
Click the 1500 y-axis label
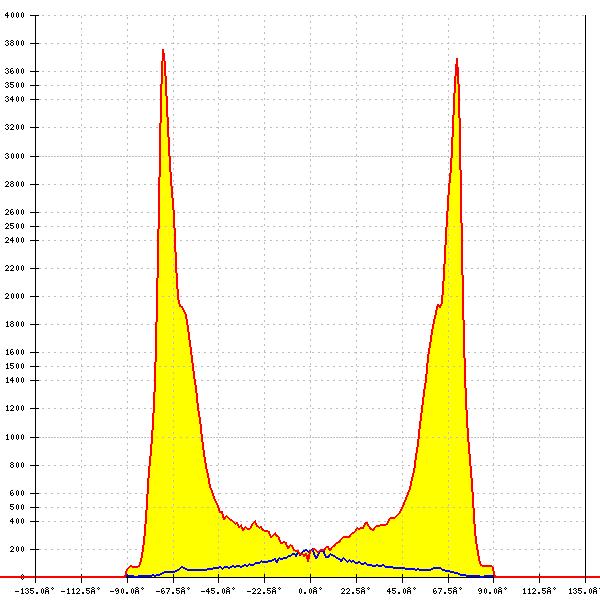(15, 366)
